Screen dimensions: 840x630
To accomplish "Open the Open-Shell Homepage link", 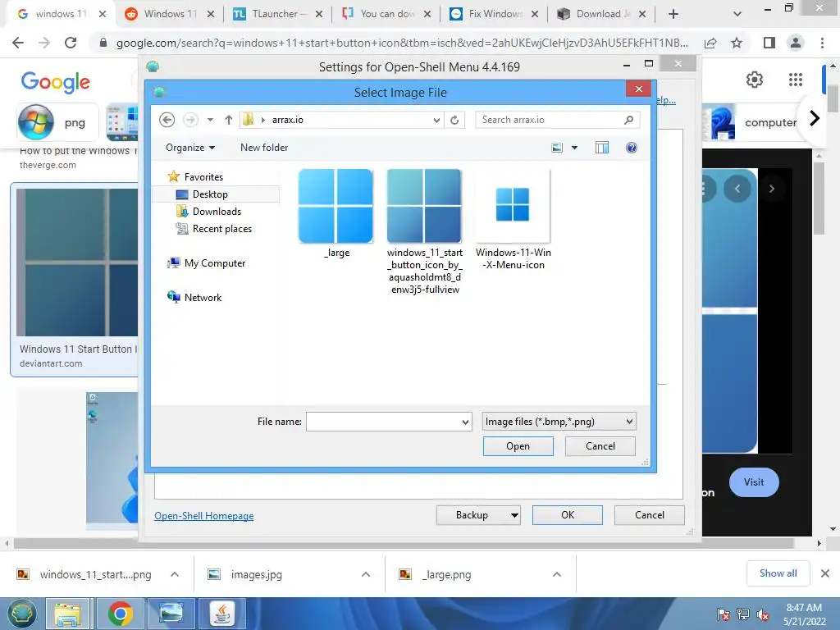I will (x=204, y=516).
